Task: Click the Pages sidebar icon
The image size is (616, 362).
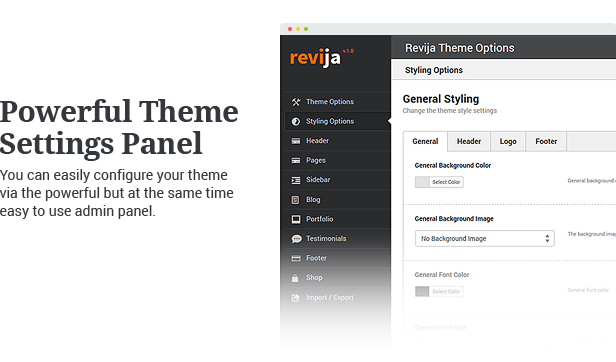Action: (296, 160)
